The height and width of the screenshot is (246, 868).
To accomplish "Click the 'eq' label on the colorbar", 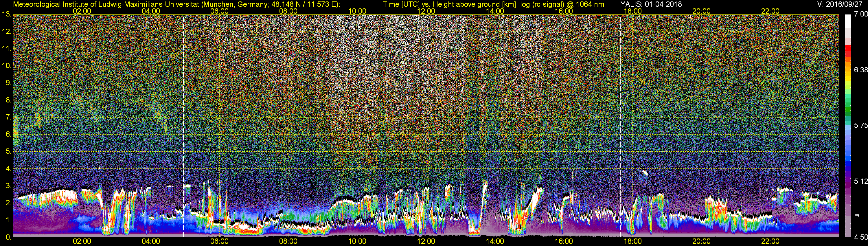I will click(x=857, y=214).
